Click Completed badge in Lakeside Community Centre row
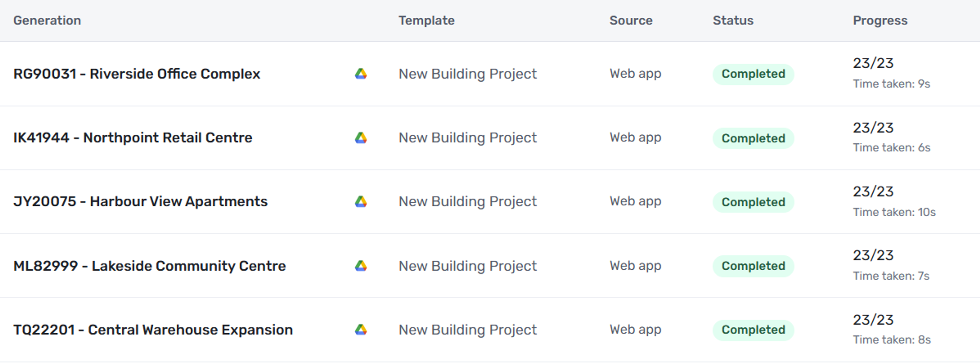 click(753, 266)
